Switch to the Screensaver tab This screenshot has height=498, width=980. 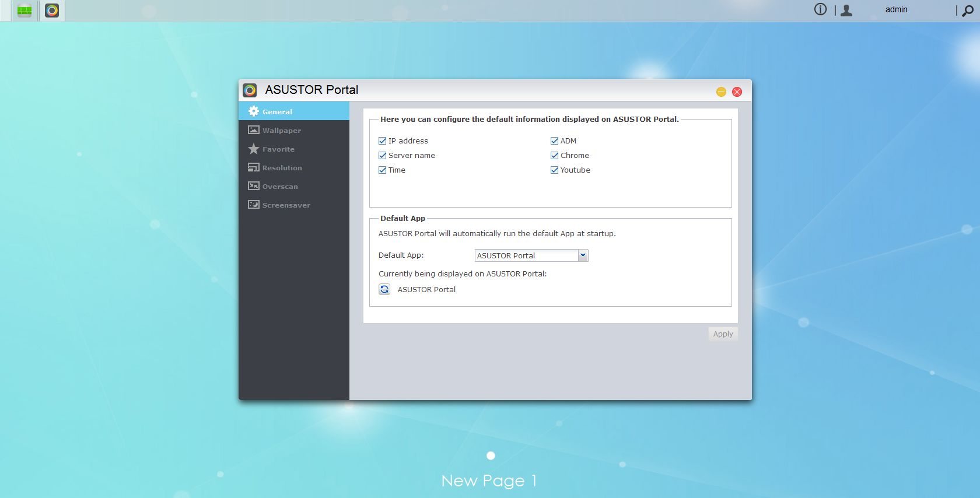click(294, 205)
